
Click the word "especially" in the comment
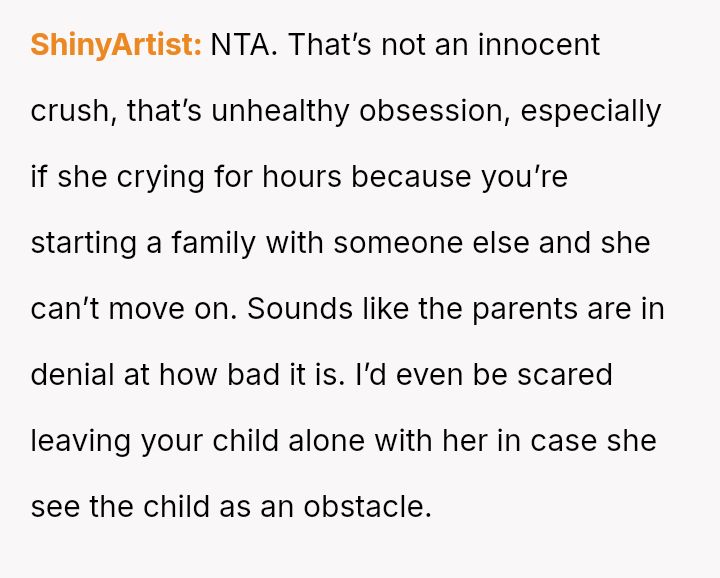[x=591, y=111]
